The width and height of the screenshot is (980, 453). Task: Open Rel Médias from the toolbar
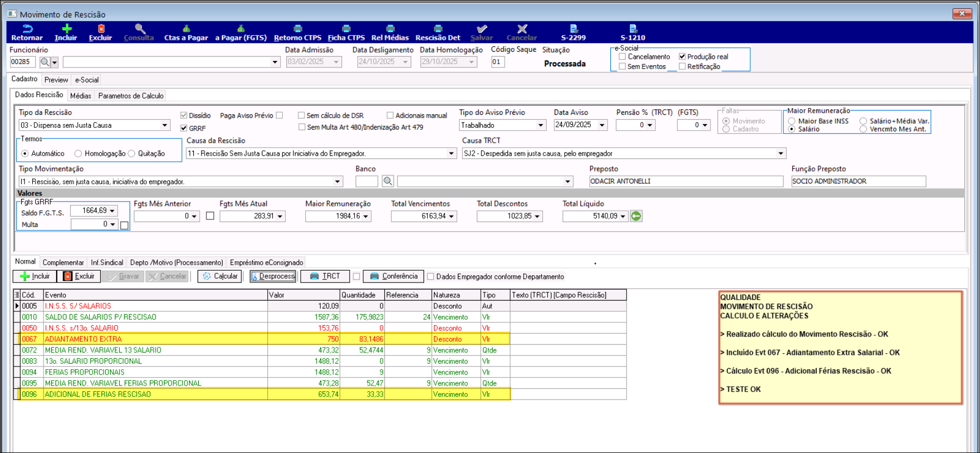coord(390,29)
